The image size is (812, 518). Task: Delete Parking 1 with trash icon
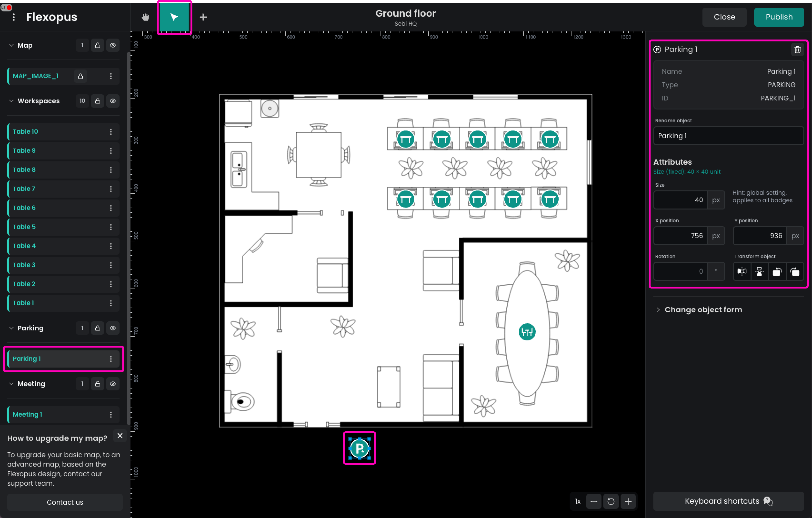797,50
